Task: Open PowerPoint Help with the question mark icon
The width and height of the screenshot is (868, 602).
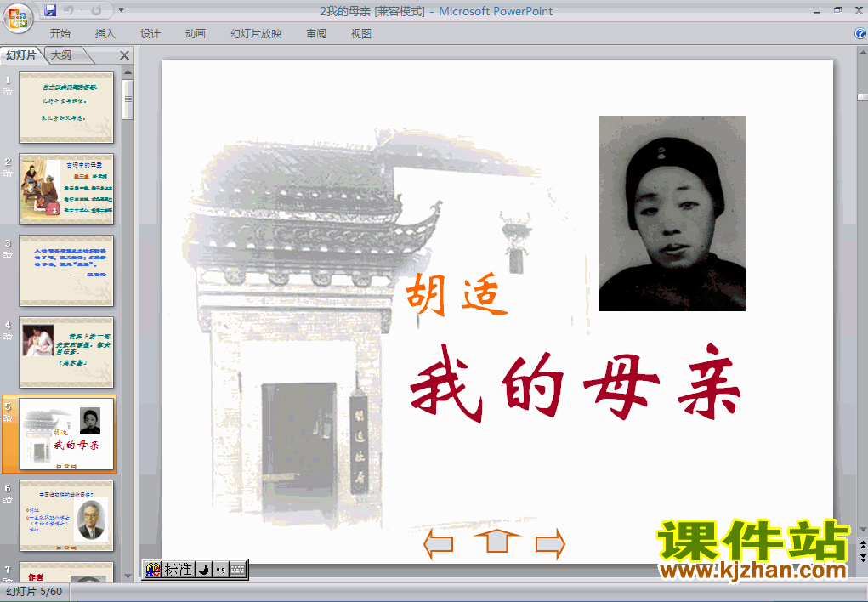Action: click(x=860, y=33)
